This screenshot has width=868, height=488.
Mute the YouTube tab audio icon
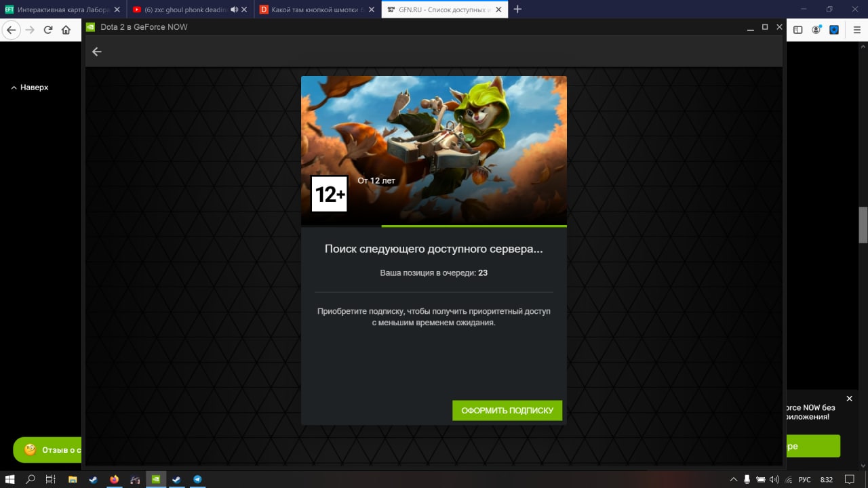click(235, 9)
